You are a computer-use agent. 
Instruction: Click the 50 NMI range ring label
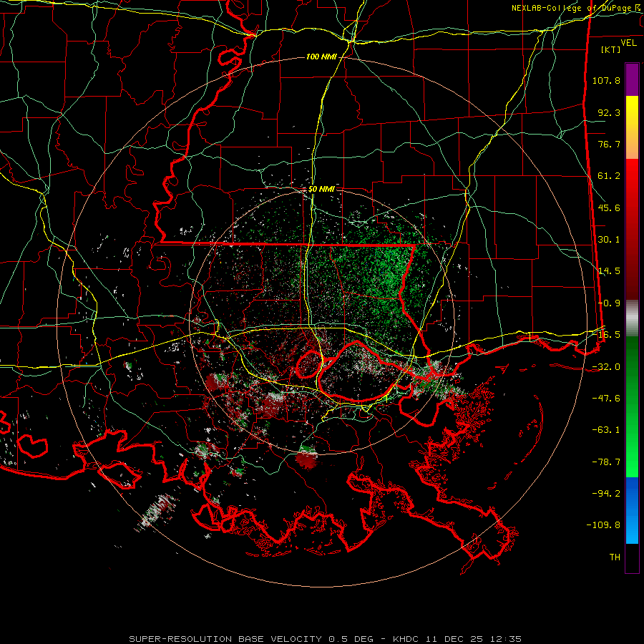[321, 189]
